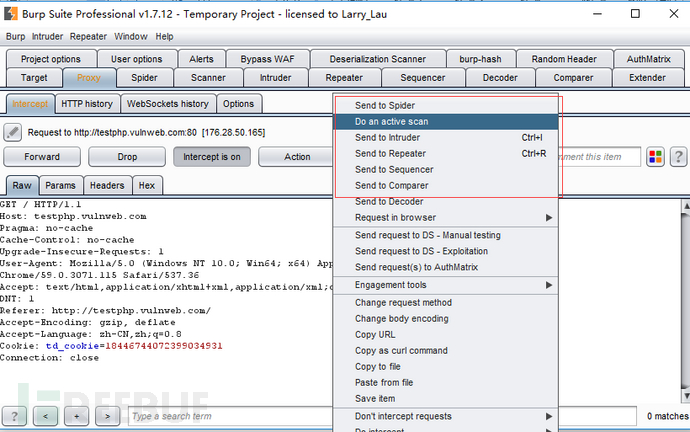This screenshot has width=690, height=432.
Task: Click the Drop button
Action: point(127,157)
